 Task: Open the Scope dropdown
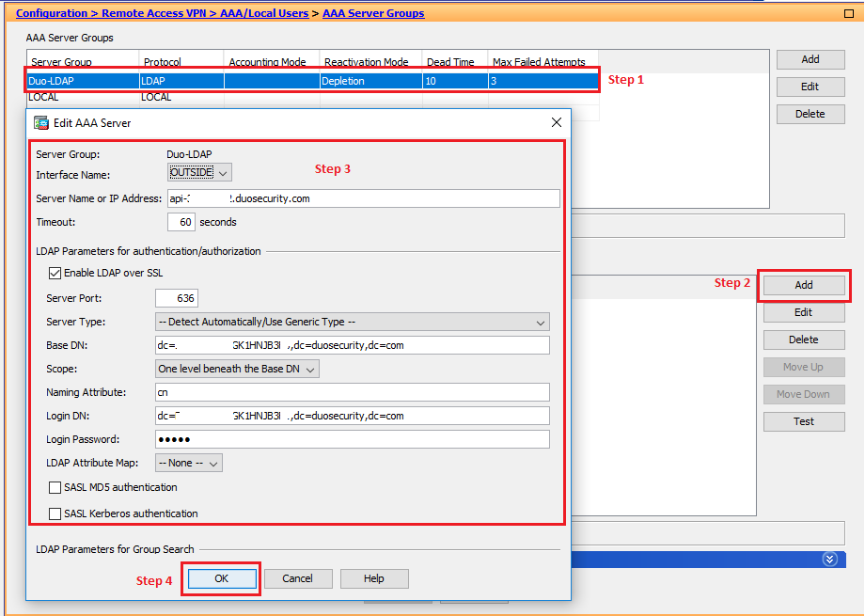(237, 369)
